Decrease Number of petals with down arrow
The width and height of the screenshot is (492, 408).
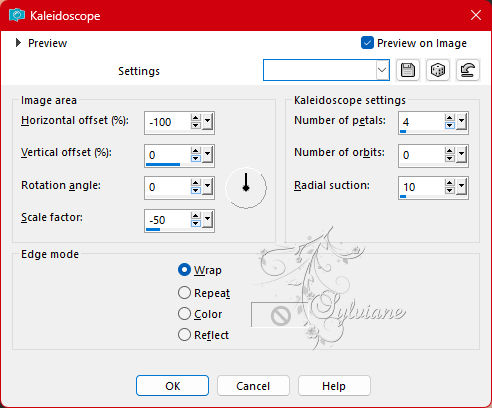[x=450, y=126]
